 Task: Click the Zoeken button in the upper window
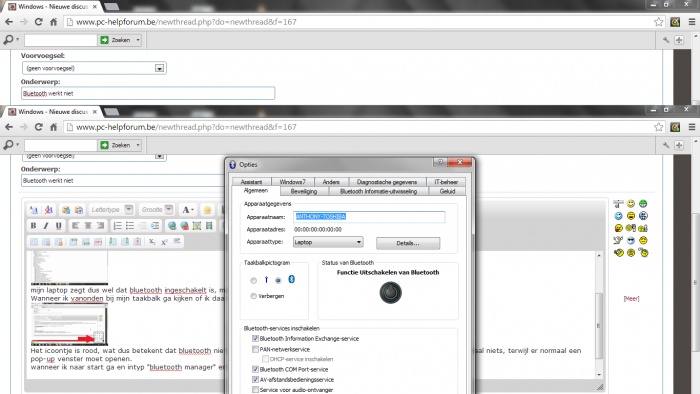pos(117,40)
